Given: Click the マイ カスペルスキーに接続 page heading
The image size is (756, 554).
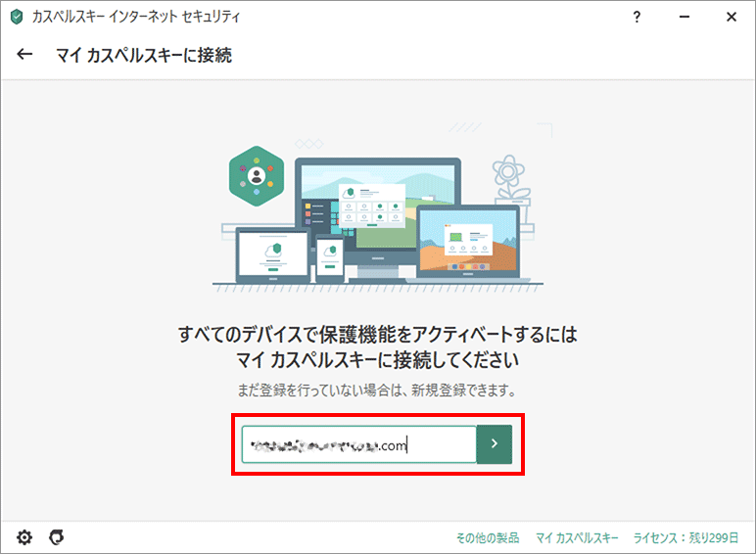Looking at the screenshot, I should [144, 55].
